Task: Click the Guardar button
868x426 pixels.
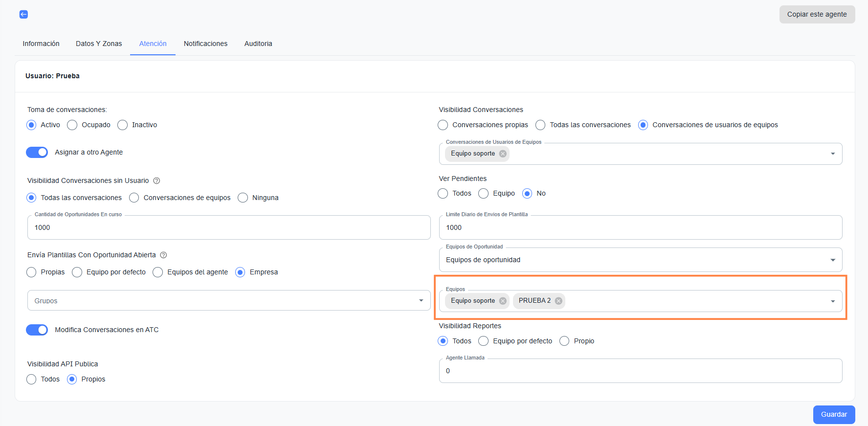Action: click(x=834, y=414)
